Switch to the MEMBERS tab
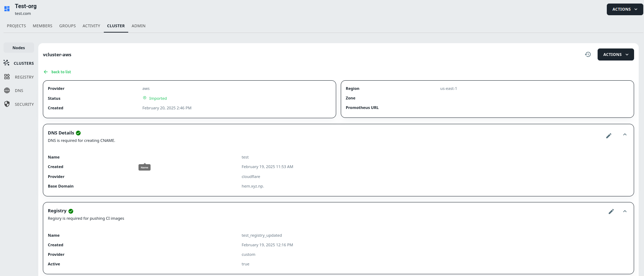The height and width of the screenshot is (276, 644). click(43, 26)
